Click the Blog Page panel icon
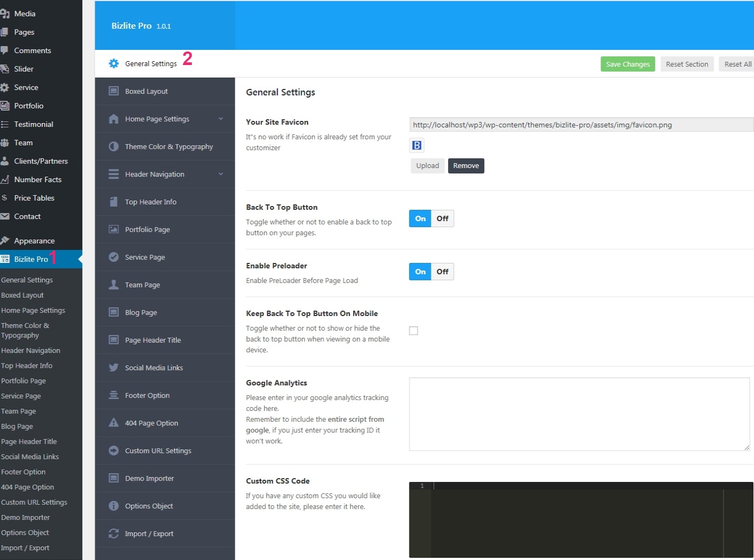Screen dimensions: 754x560 click(x=114, y=312)
